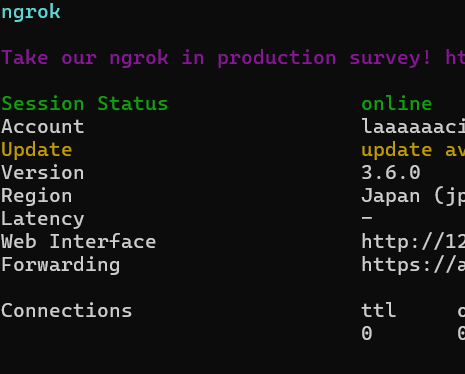Click the Connections label
Screen dimensions: 465x374
point(67,311)
